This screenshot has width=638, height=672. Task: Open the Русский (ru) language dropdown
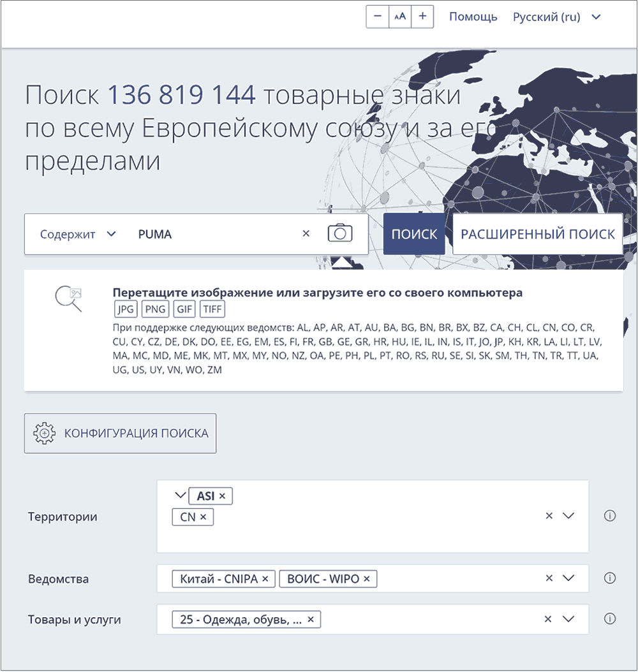point(556,17)
